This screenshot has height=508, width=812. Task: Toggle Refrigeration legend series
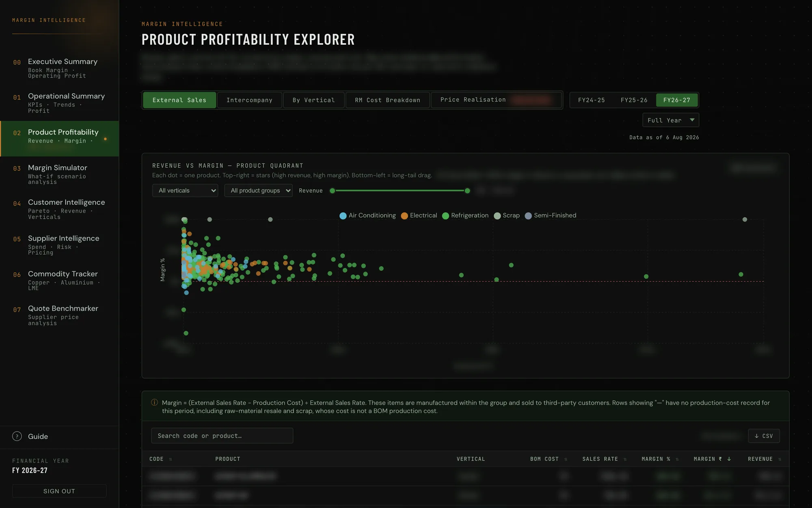[x=465, y=215]
